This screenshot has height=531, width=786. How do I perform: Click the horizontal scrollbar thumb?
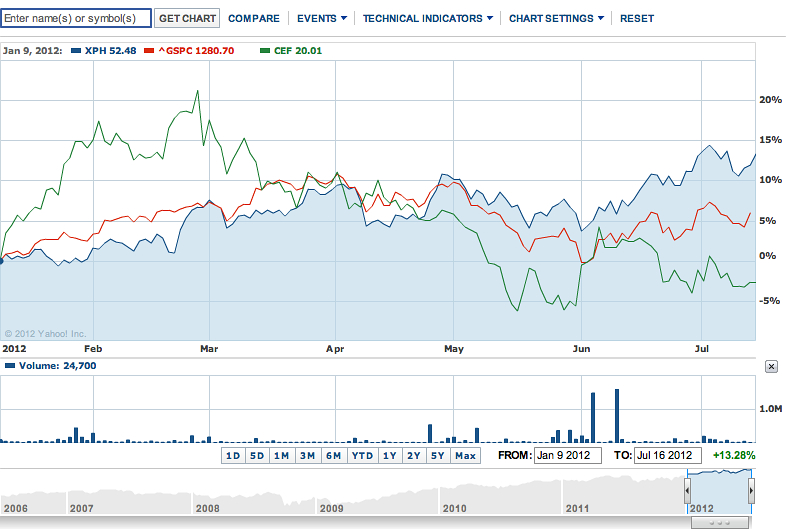720,522
